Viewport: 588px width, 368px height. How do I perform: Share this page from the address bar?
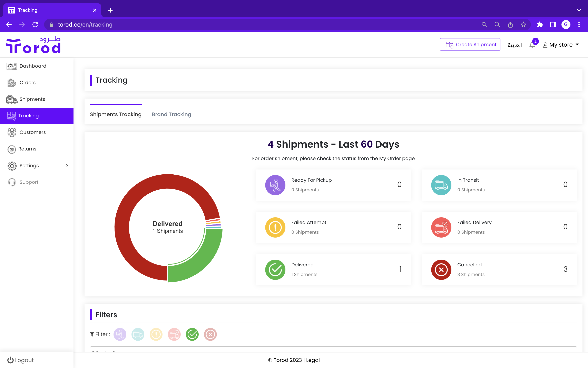point(510,25)
